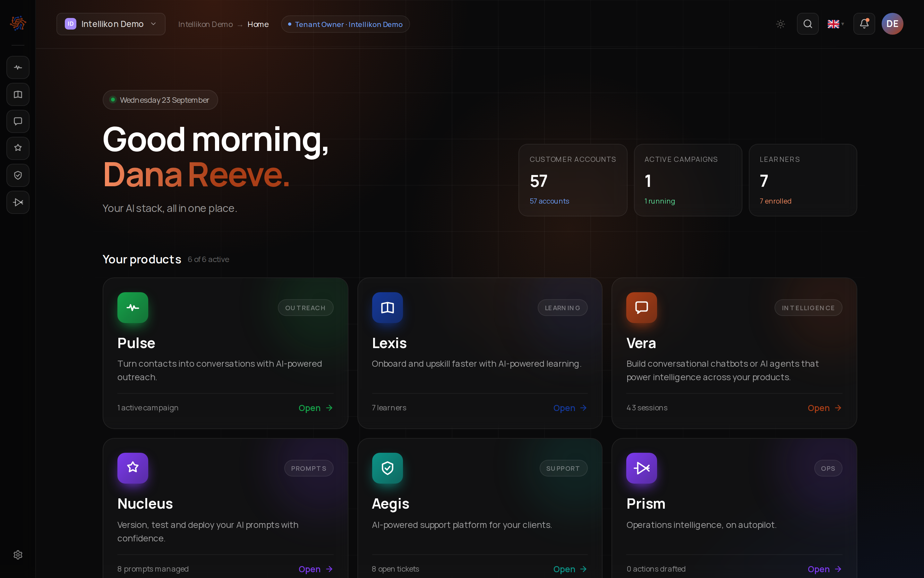Click the 57 accounts text
The height and width of the screenshot is (578, 924).
coord(549,201)
